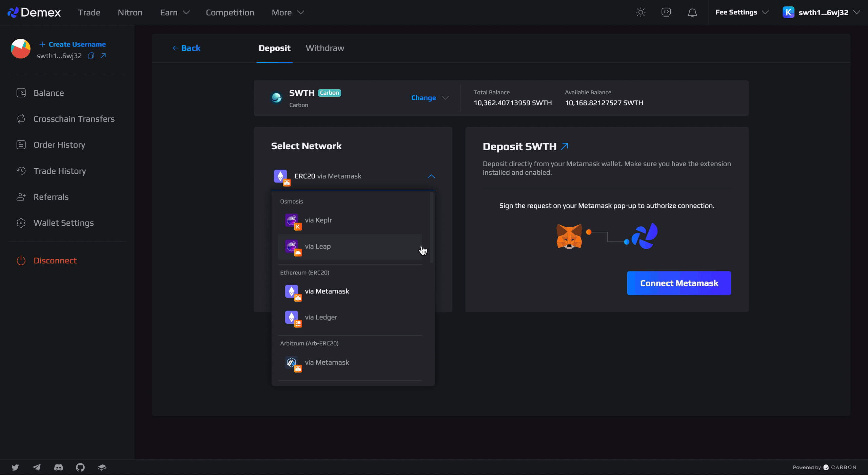
Task: Click Arbitrum (Arb-ERC20) group header
Action: pos(309,343)
